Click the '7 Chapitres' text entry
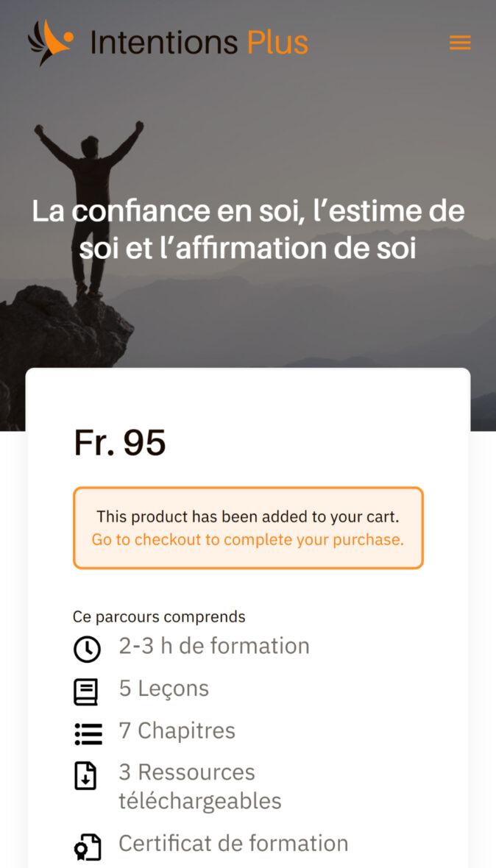The image size is (496, 868). point(176,730)
